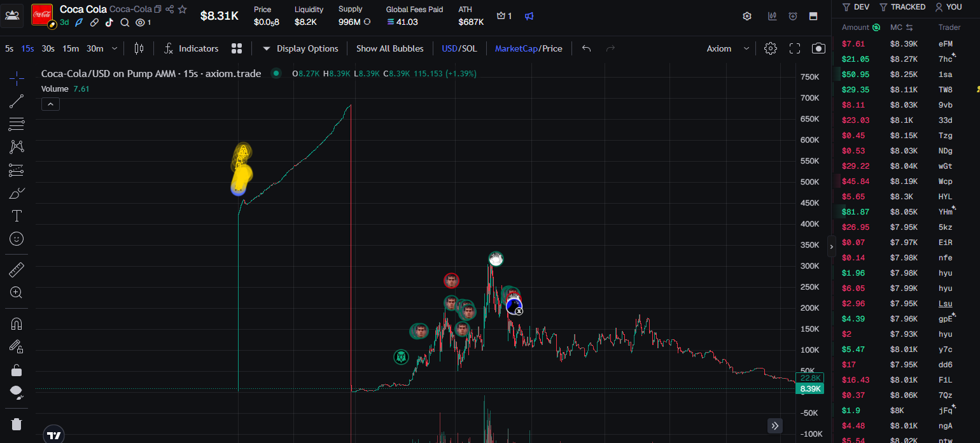The image size is (980, 443).
Task: Open the token link chain icon
Action: (94, 22)
